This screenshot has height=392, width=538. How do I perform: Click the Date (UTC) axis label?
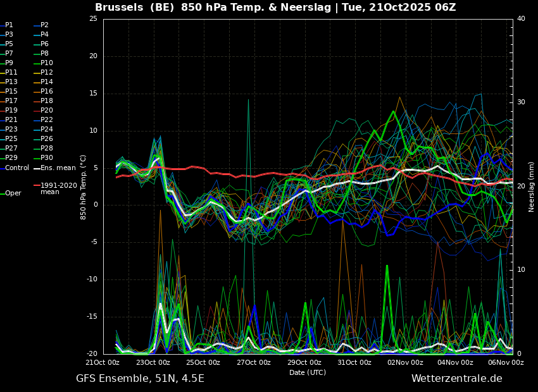coord(308,372)
